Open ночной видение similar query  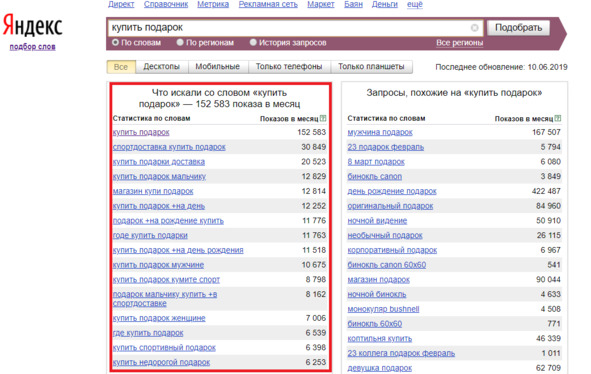pyautogui.click(x=377, y=221)
